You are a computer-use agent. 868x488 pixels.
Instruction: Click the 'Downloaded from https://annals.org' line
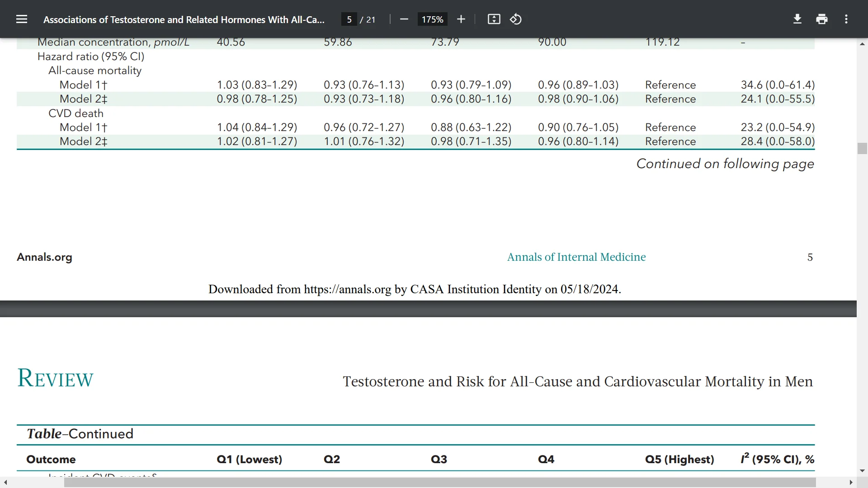coord(415,289)
